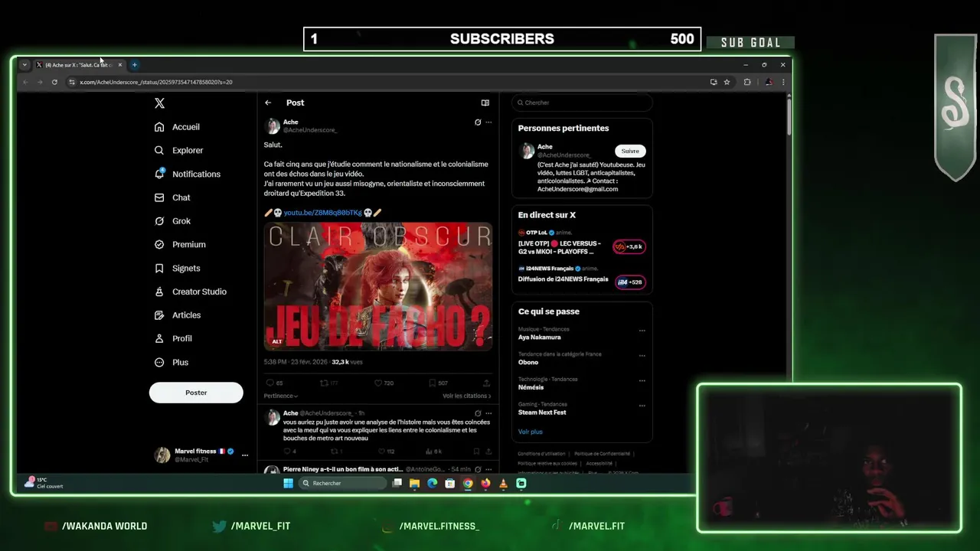Viewport: 980px width, 551px height.
Task: Bookmark the post showing 507 bookmarks
Action: point(438,383)
